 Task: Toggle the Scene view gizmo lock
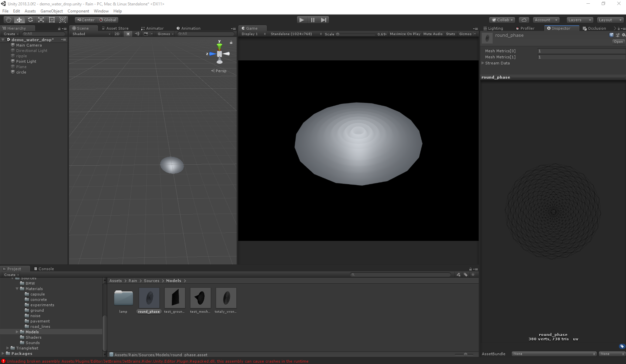[231, 43]
